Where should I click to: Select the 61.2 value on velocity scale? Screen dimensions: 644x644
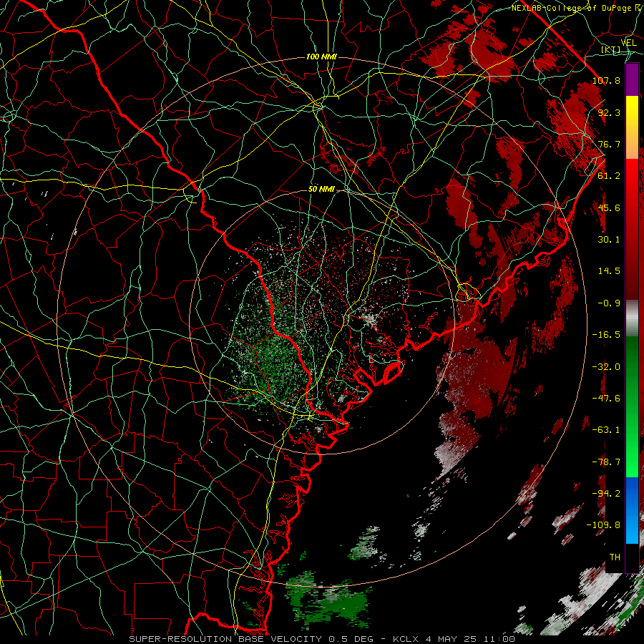609,176
